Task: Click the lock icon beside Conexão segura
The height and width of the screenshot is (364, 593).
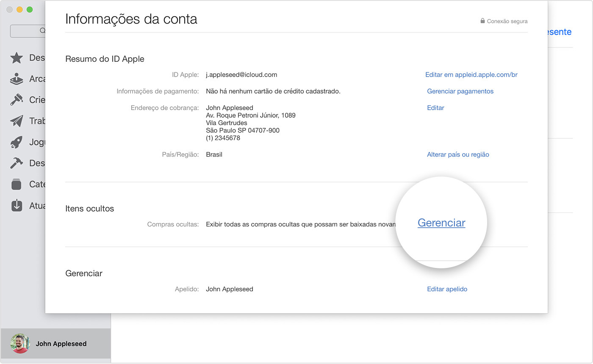Action: pos(482,21)
